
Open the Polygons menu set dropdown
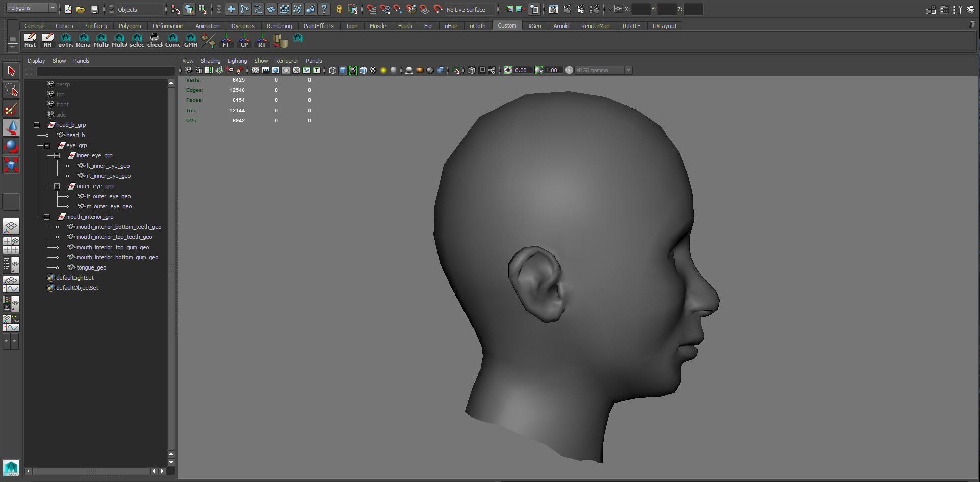31,8
